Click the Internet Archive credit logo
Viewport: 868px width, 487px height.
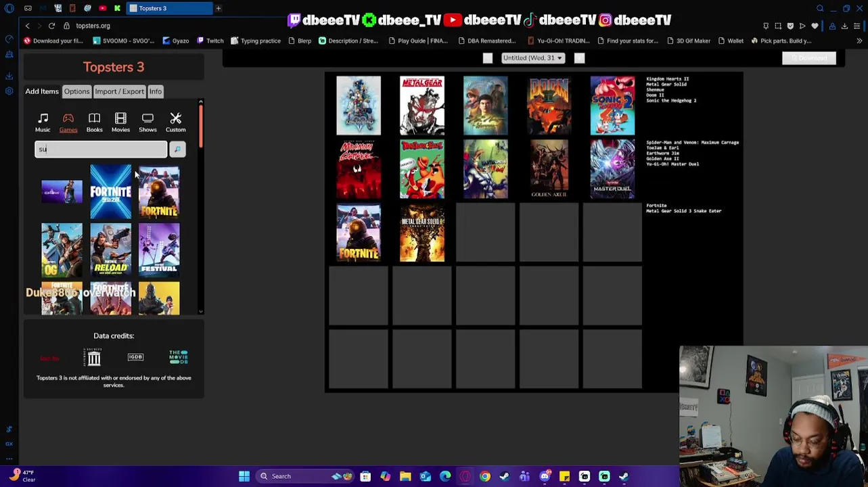pos(93,356)
